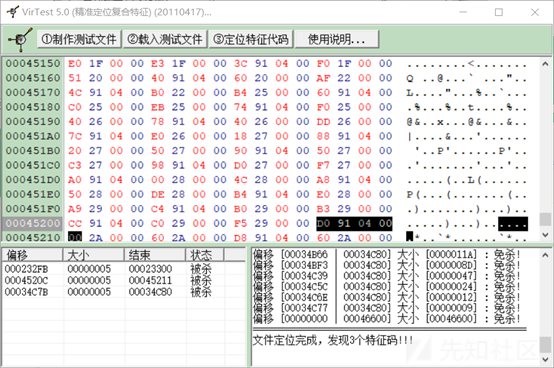
Task: Click hex address 00045170
Action: click(33, 93)
